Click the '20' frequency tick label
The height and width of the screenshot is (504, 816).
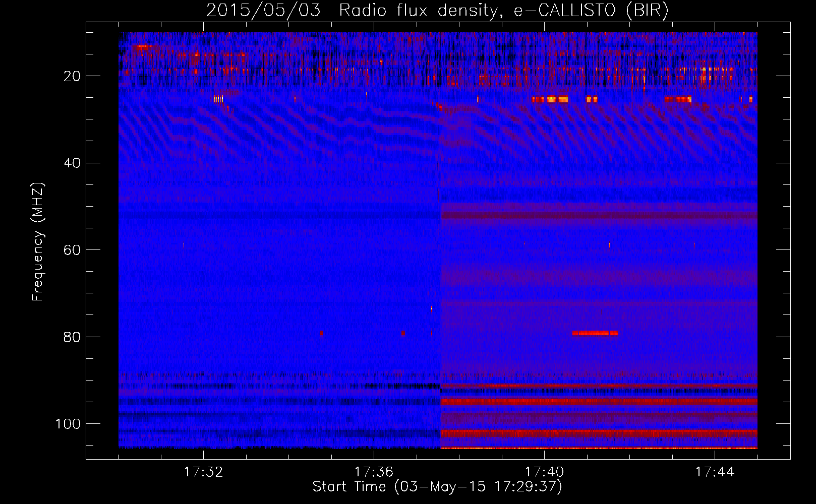[72, 76]
